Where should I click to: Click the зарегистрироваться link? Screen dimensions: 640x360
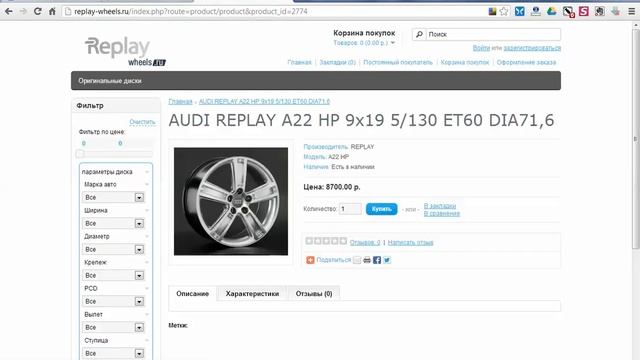pyautogui.click(x=532, y=48)
